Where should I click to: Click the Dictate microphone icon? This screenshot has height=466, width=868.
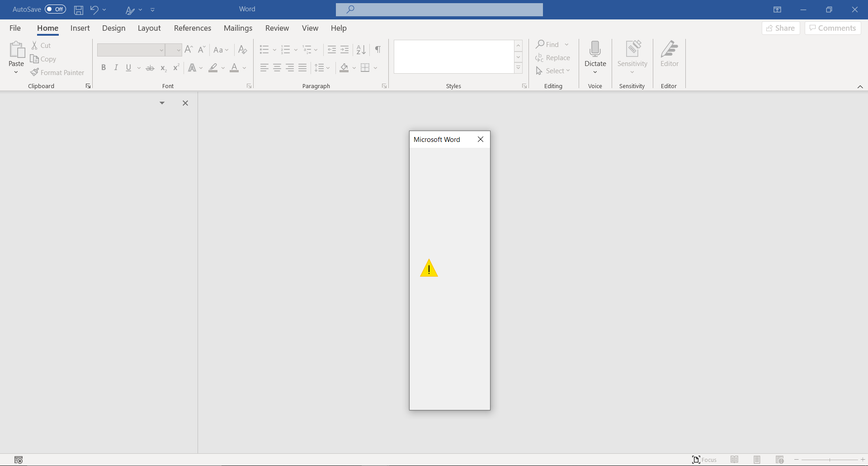595,49
